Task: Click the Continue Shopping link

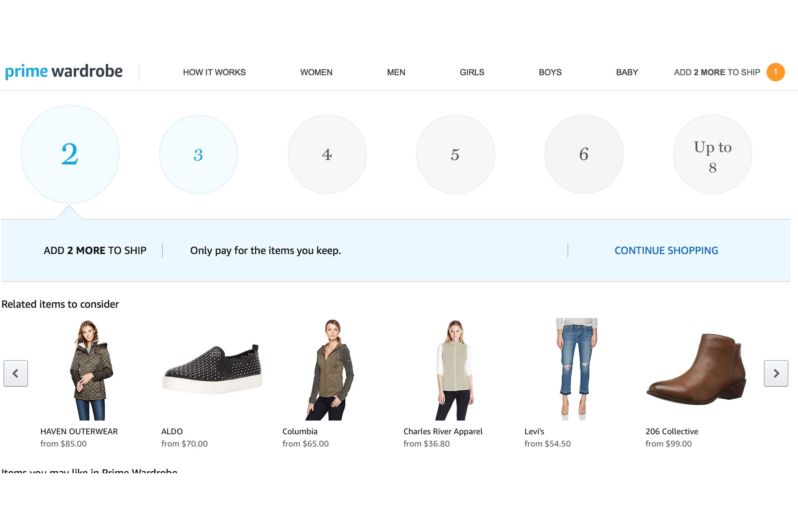Action: (666, 250)
